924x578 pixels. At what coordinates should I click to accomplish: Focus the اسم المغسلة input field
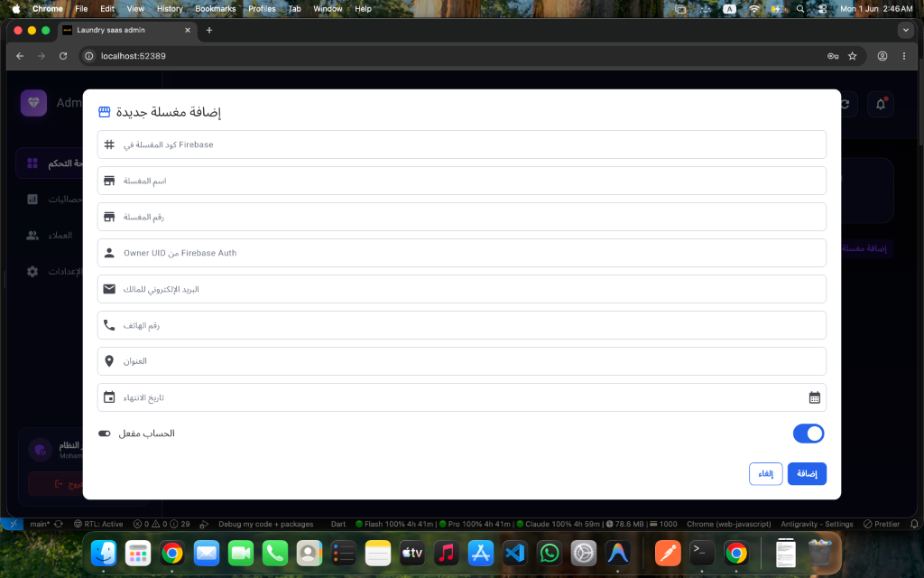[x=461, y=181]
